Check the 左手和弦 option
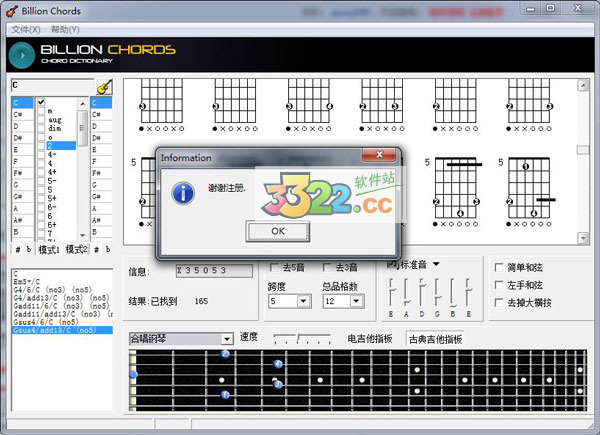 tap(500, 284)
